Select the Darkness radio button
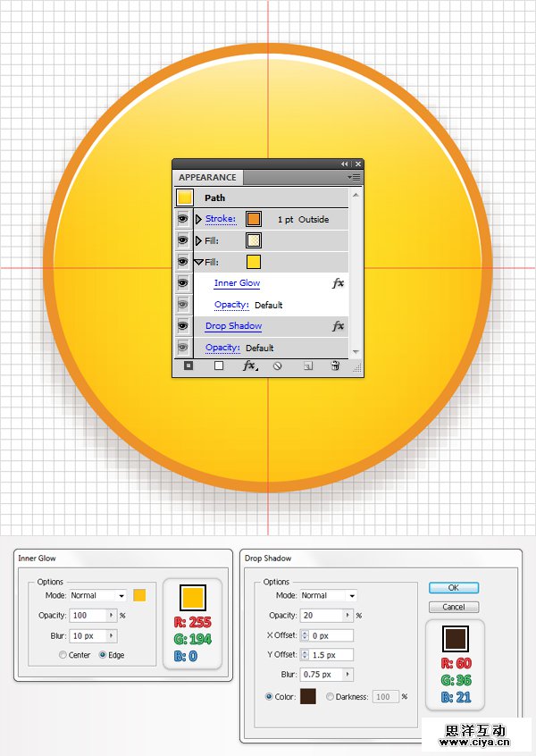Image resolution: width=536 pixels, height=756 pixels. (331, 696)
